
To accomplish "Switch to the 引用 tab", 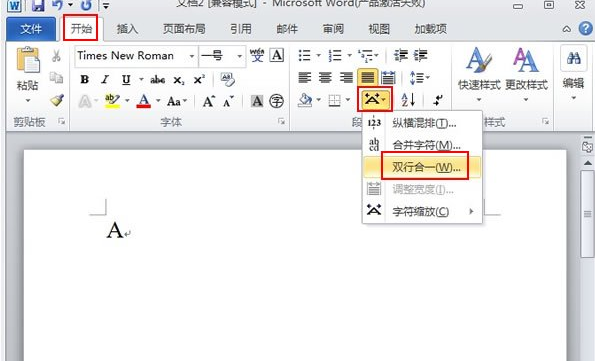I will point(241,29).
